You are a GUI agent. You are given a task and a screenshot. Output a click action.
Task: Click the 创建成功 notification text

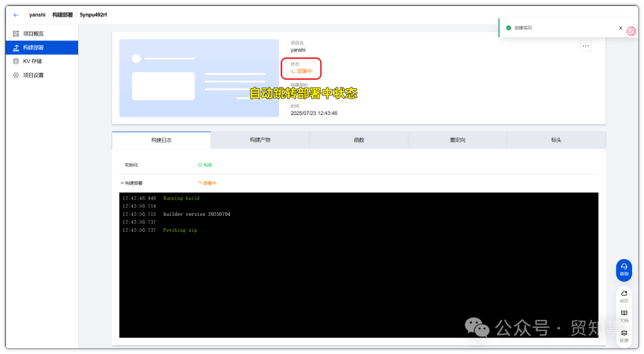coord(523,28)
